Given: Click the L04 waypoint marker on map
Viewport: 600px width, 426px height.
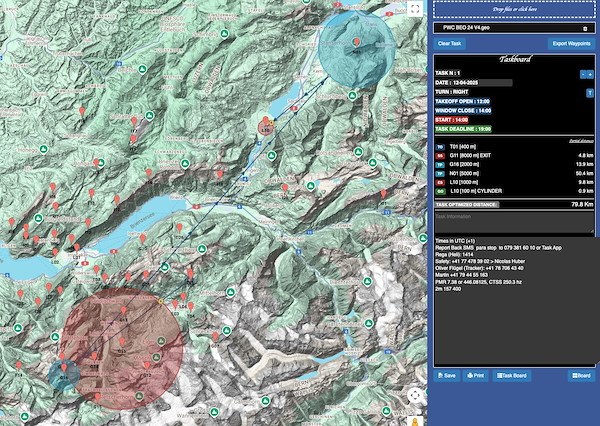Looking at the screenshot, I should pos(183,297).
